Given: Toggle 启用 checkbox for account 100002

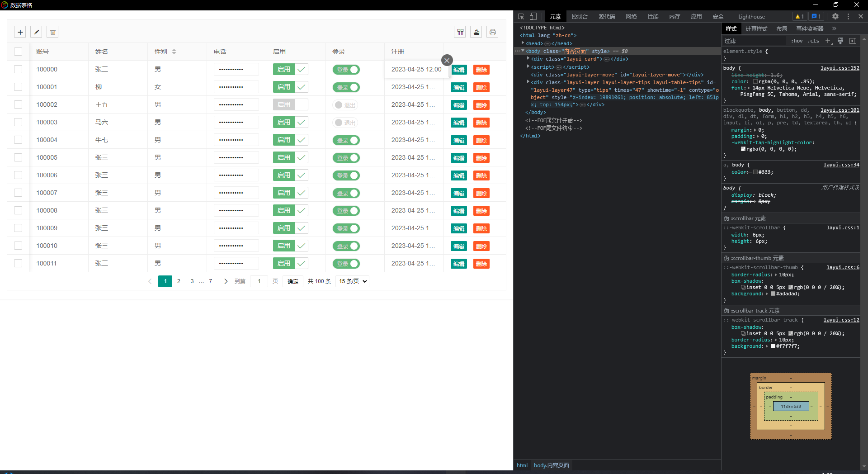Looking at the screenshot, I should (291, 104).
